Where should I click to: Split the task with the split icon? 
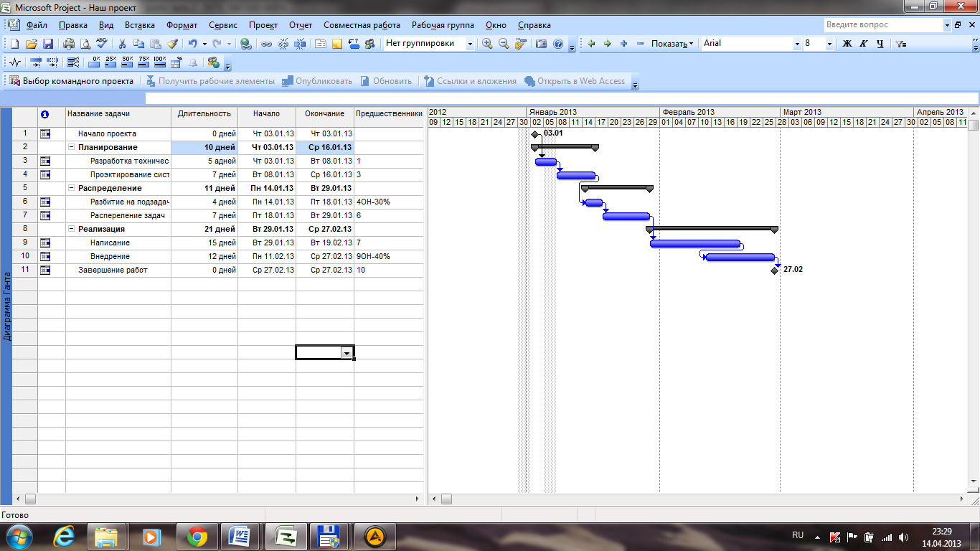coord(300,44)
